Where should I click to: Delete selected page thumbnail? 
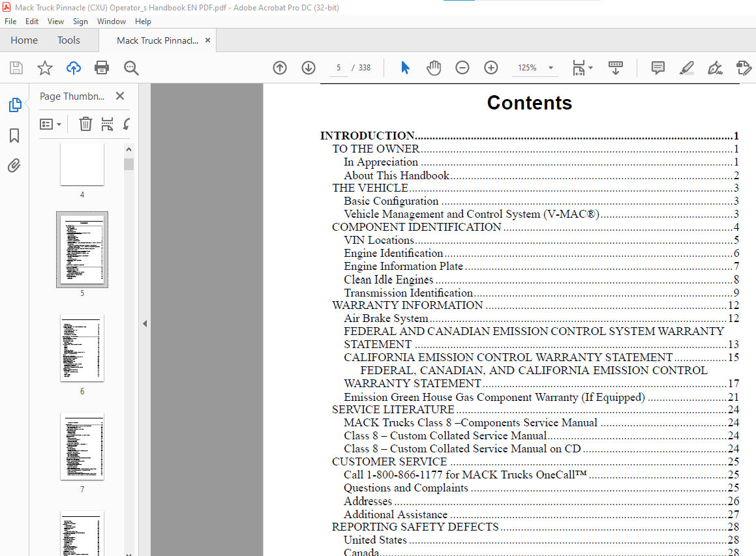(x=85, y=124)
